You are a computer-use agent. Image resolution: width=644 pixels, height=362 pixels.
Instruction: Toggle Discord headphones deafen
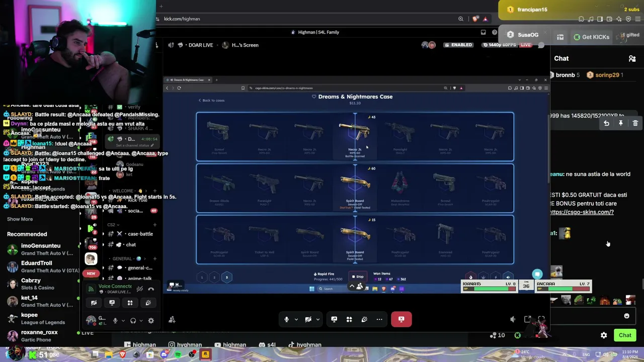click(x=133, y=321)
